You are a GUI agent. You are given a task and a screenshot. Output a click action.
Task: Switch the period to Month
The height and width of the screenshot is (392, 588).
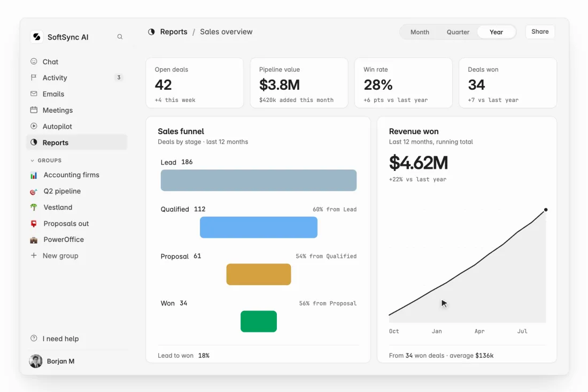coord(420,32)
